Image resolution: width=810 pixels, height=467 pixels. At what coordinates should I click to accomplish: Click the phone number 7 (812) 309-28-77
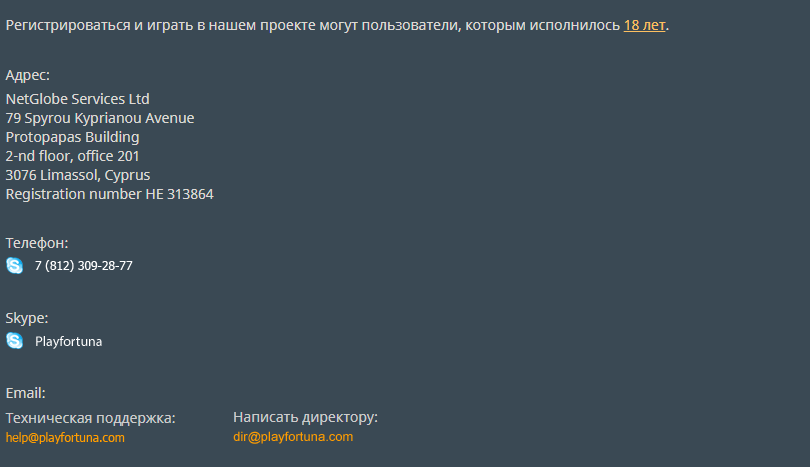point(84,266)
